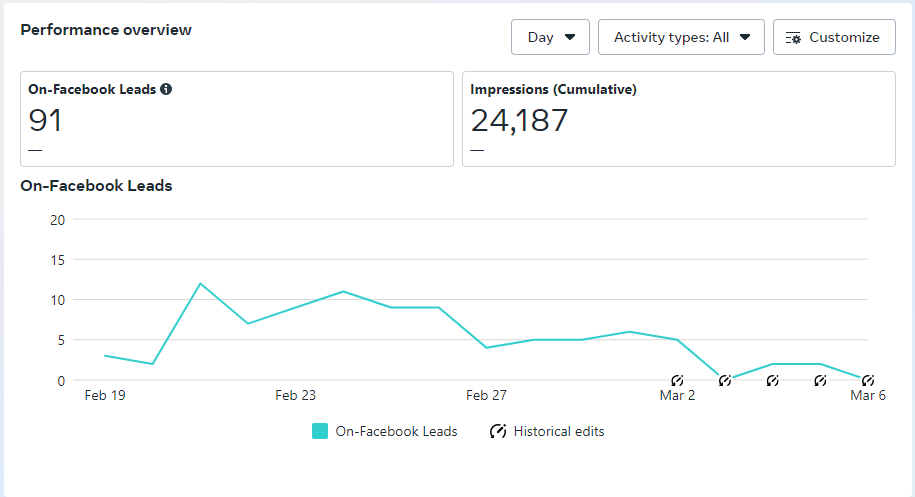915x497 pixels.
Task: Click the historical edit marker at Mar 2
Action: tap(677, 380)
